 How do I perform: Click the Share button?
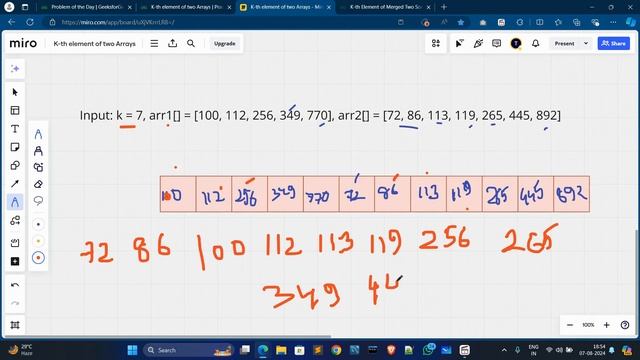pos(613,43)
